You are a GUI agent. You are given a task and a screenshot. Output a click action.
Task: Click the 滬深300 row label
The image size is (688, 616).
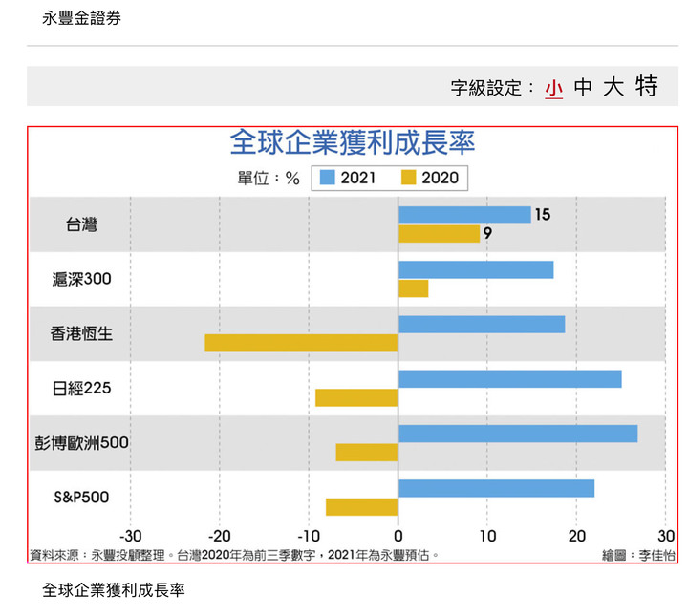[81, 279]
